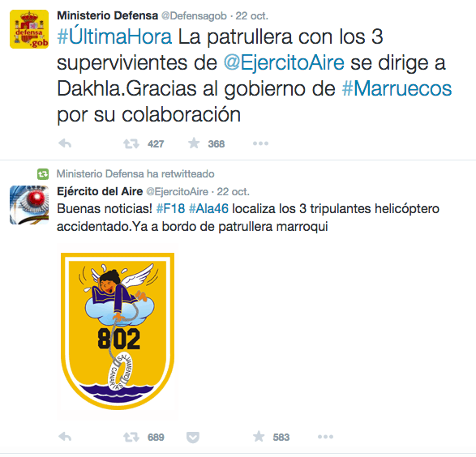The height and width of the screenshot is (457, 476).
Task: Favorite the Ejército del Aire tweet
Action: tap(259, 437)
